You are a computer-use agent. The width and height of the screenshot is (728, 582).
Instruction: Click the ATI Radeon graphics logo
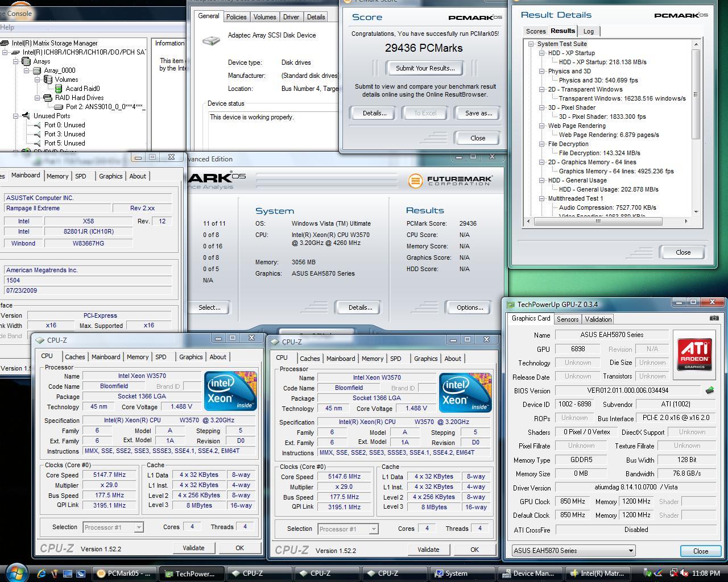pyautogui.click(x=694, y=354)
